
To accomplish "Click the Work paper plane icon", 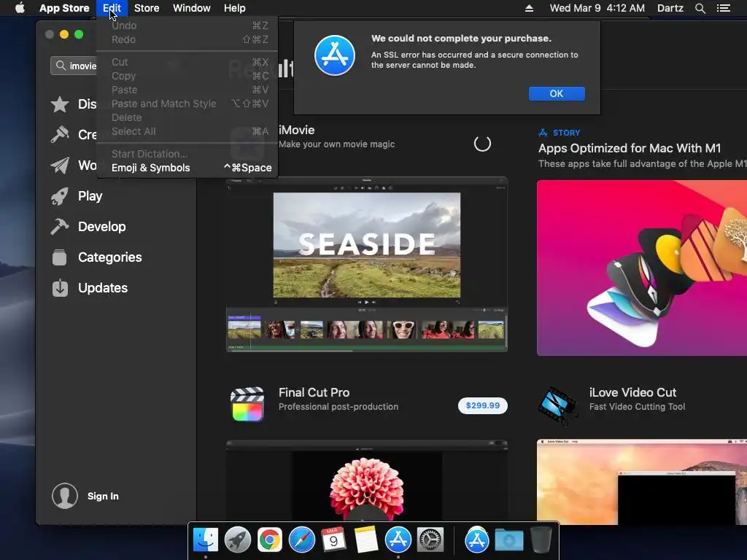I will pyautogui.click(x=60, y=166).
